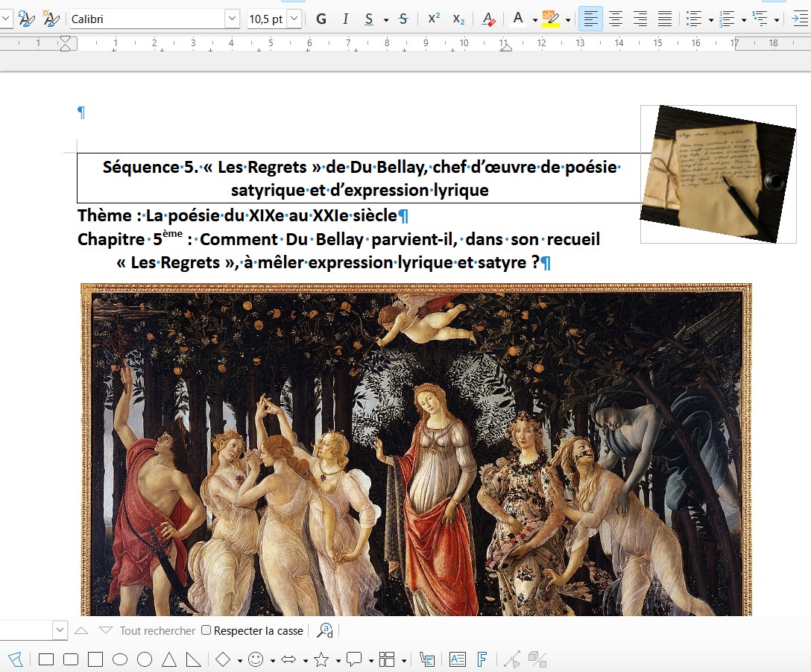The width and height of the screenshot is (811, 672).
Task: Justify the paragraph
Action: click(x=665, y=19)
